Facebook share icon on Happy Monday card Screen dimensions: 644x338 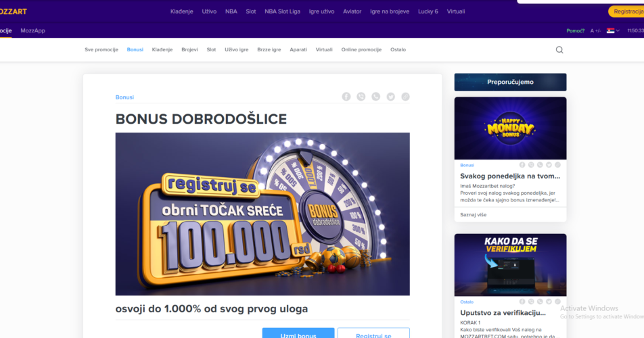click(522, 165)
